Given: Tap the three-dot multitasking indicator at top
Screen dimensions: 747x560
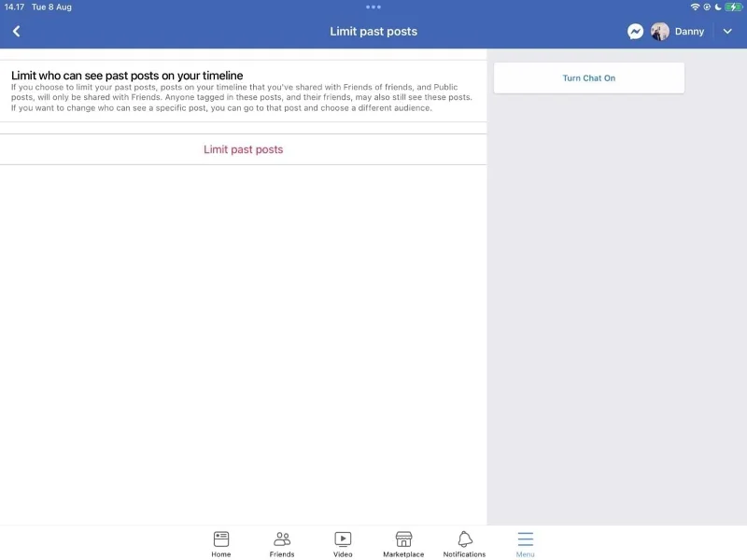Looking at the screenshot, I should (373, 7).
